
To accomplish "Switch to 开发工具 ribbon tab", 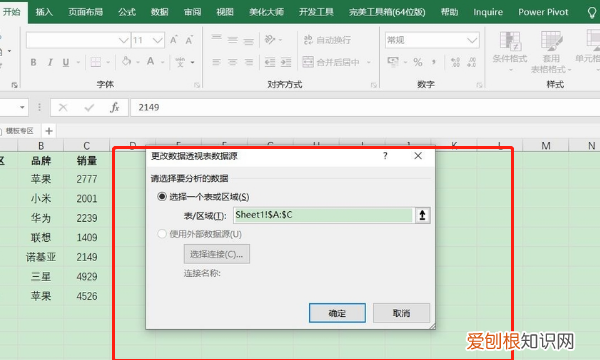I will click(x=316, y=12).
